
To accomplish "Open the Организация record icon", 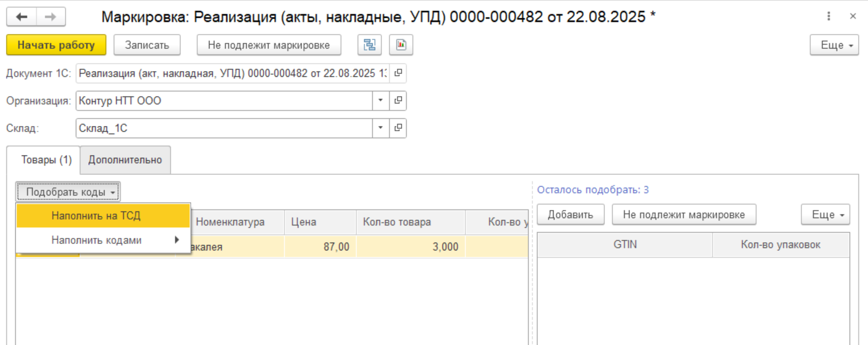I will click(398, 101).
